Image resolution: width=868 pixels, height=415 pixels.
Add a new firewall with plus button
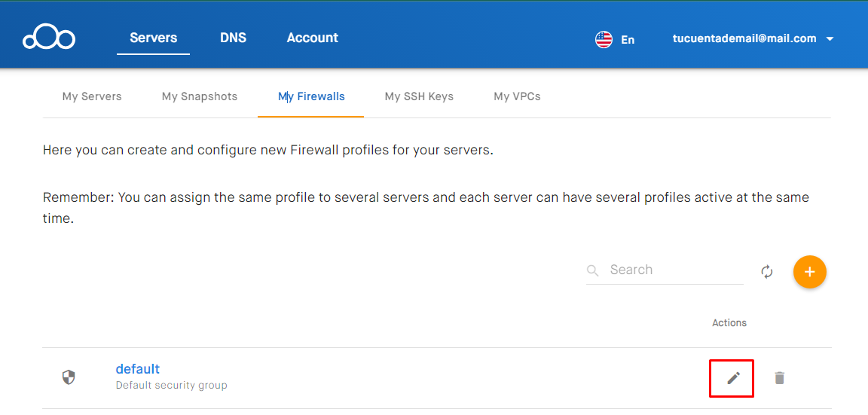coord(810,272)
